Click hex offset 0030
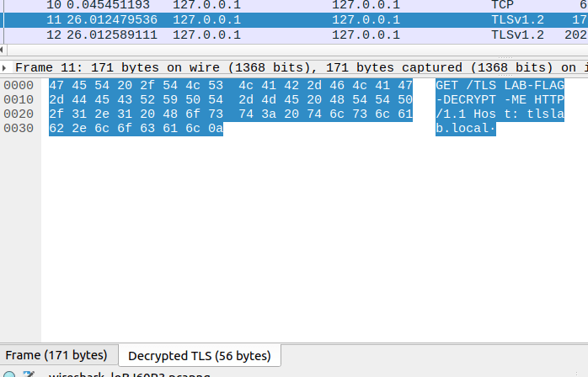588x377 pixels. coord(19,128)
